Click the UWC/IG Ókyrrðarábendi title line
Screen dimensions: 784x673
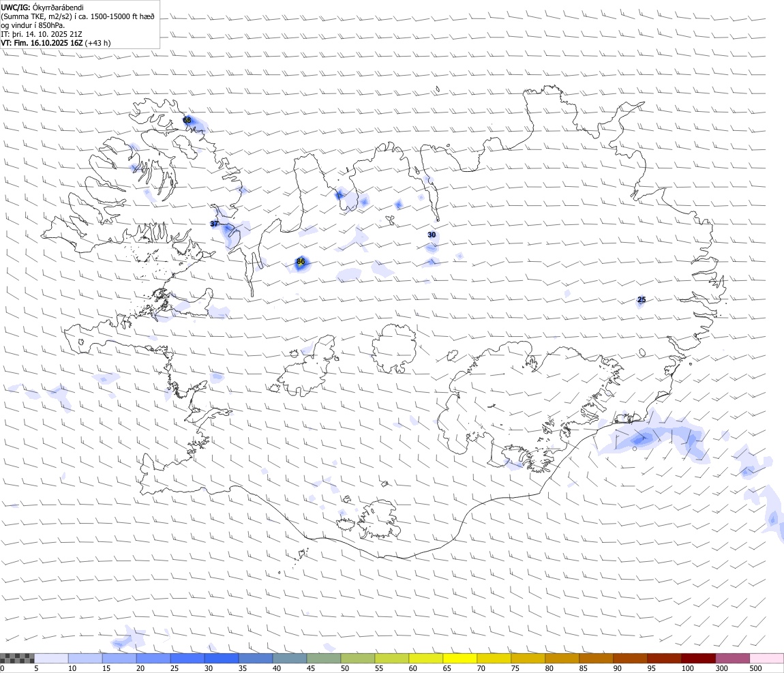click(x=42, y=8)
